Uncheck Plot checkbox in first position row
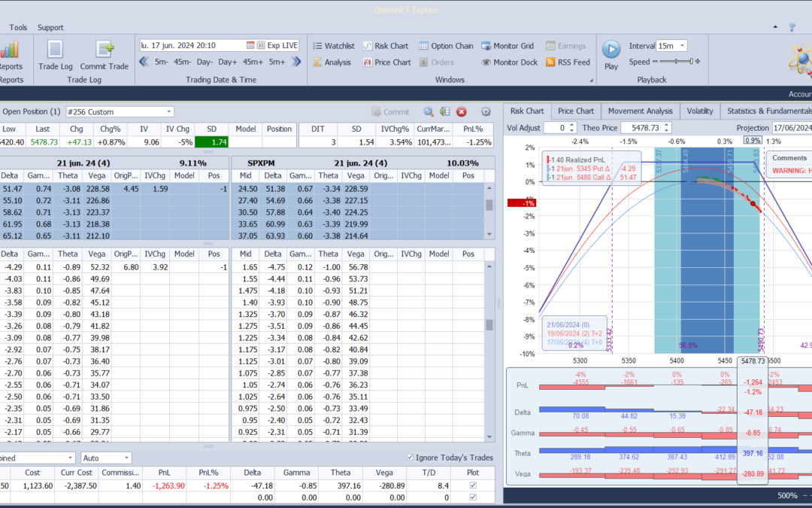 (x=472, y=485)
